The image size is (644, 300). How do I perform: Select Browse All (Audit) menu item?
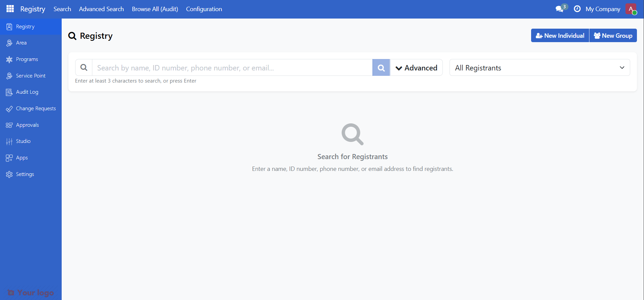tap(155, 9)
